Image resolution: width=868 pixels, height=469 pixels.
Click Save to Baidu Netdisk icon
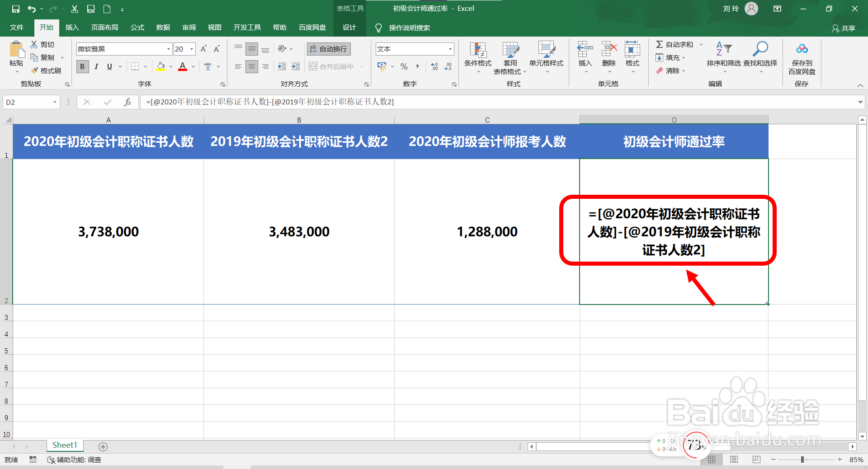pyautogui.click(x=802, y=49)
